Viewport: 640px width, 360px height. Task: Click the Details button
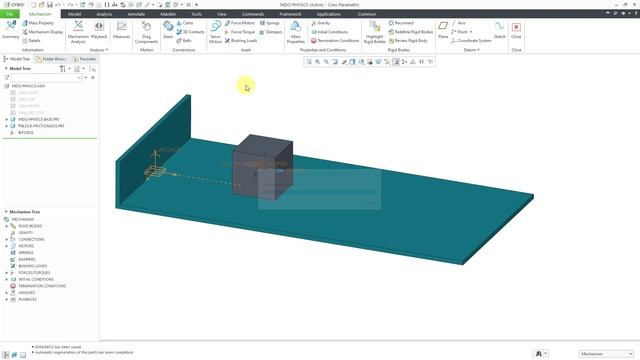(31, 41)
